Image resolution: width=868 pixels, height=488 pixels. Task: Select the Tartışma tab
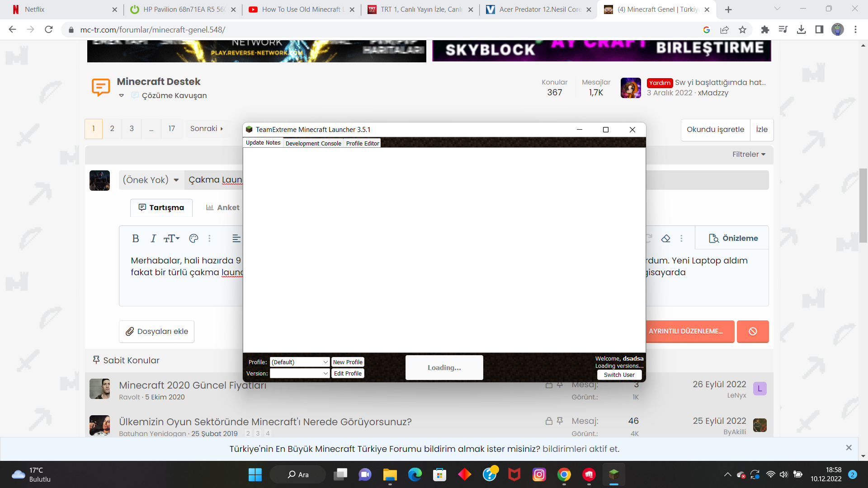[x=161, y=207]
